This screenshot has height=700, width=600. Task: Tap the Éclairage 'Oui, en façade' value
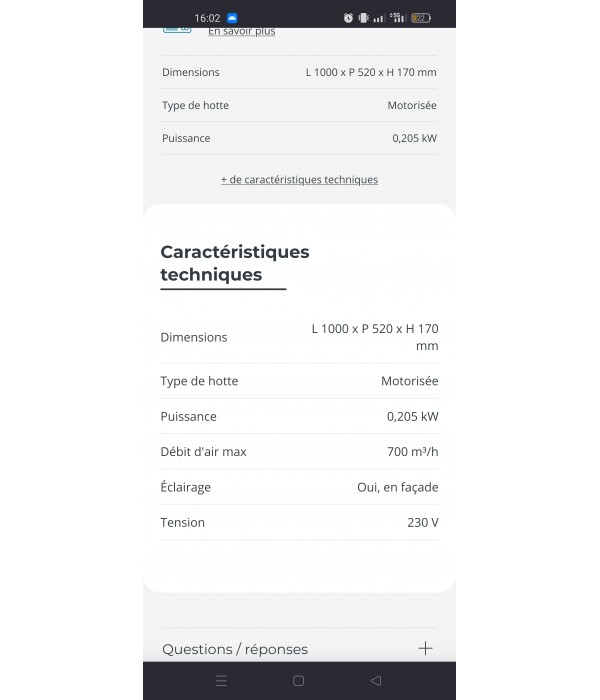click(397, 487)
